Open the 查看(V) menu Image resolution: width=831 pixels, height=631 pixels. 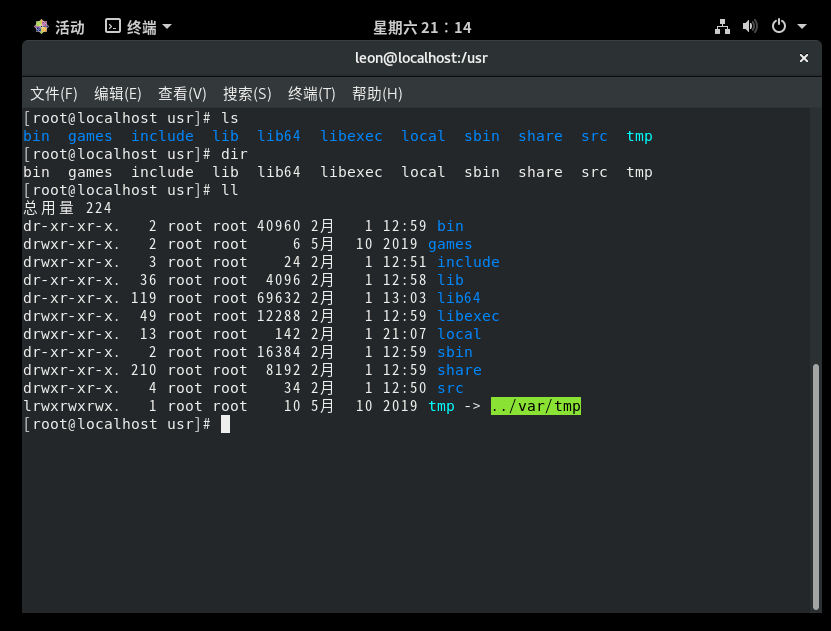pyautogui.click(x=182, y=94)
